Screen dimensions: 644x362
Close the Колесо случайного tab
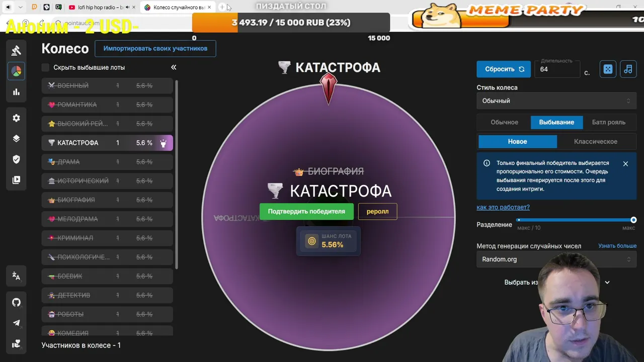210,8
